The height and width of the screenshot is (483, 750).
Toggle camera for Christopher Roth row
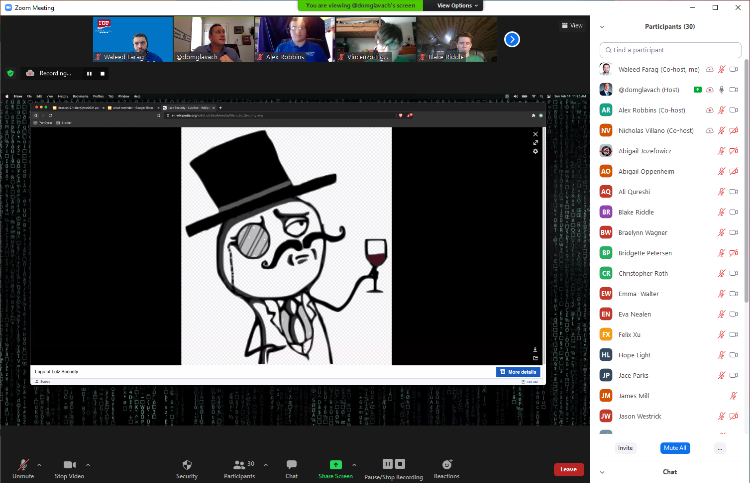[734, 274]
